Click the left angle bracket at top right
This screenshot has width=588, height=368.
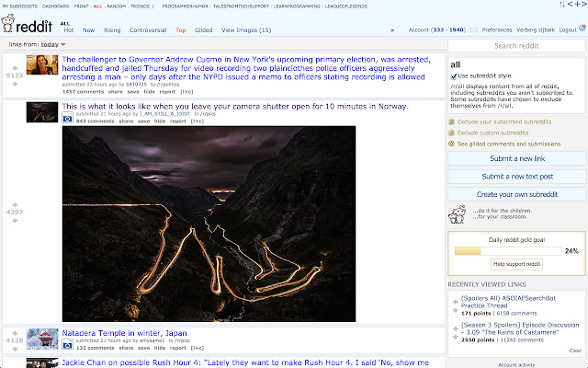tap(570, 4)
